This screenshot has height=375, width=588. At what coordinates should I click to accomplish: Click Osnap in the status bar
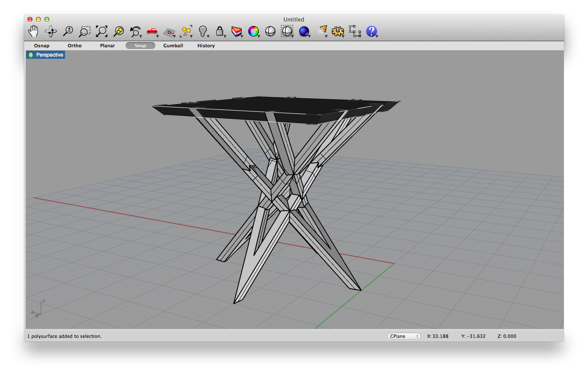click(41, 46)
